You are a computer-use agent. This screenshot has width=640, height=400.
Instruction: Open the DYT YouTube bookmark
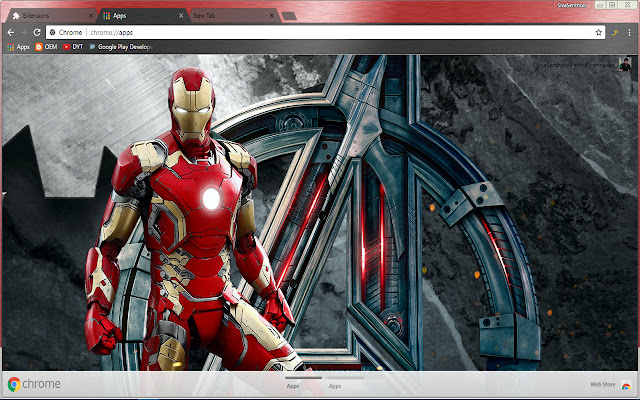coord(73,47)
